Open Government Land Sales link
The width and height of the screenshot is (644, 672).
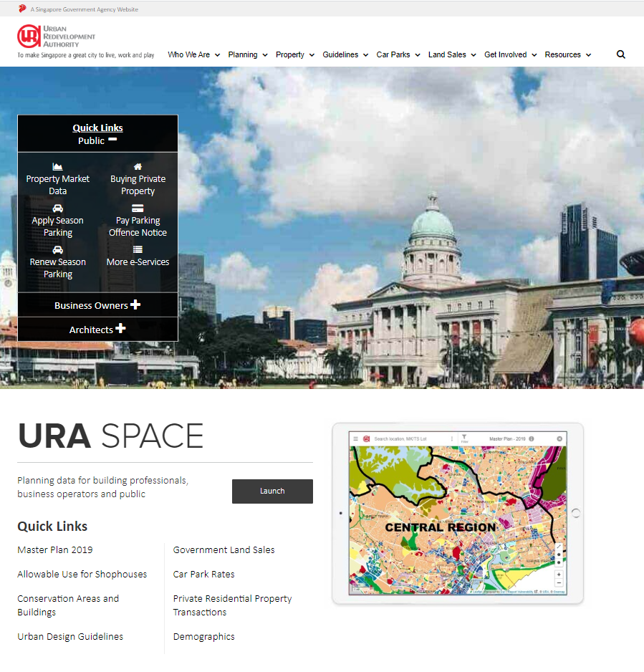tap(224, 550)
